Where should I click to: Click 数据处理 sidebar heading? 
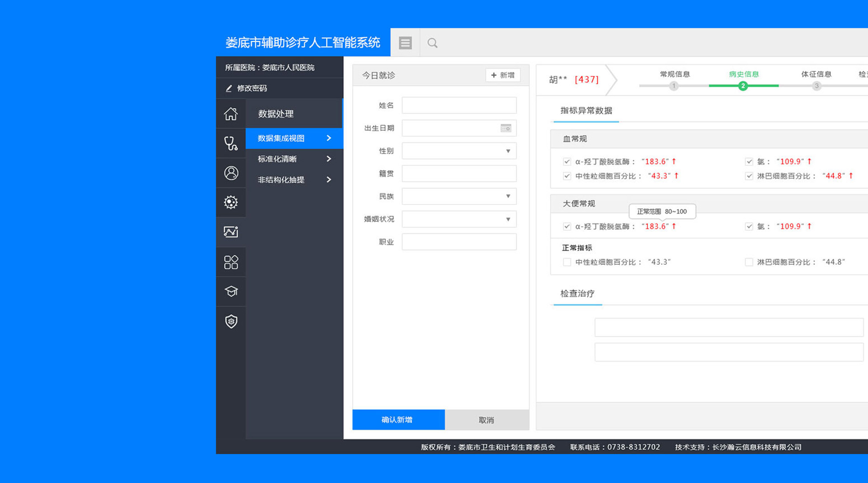pos(276,114)
